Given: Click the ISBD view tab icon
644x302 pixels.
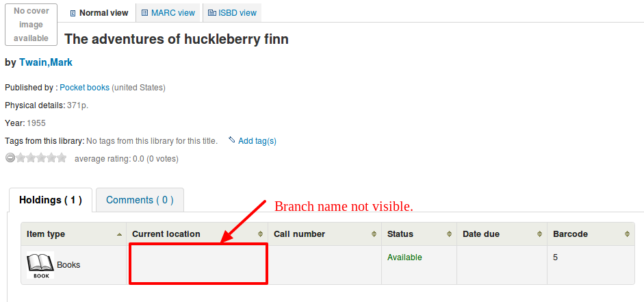Looking at the screenshot, I should pos(212,13).
